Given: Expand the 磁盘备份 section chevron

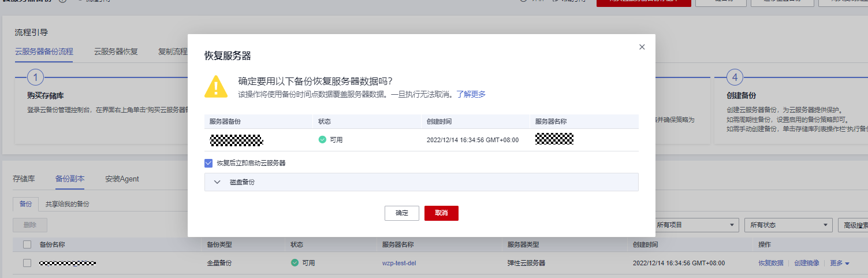Looking at the screenshot, I should 217,182.
